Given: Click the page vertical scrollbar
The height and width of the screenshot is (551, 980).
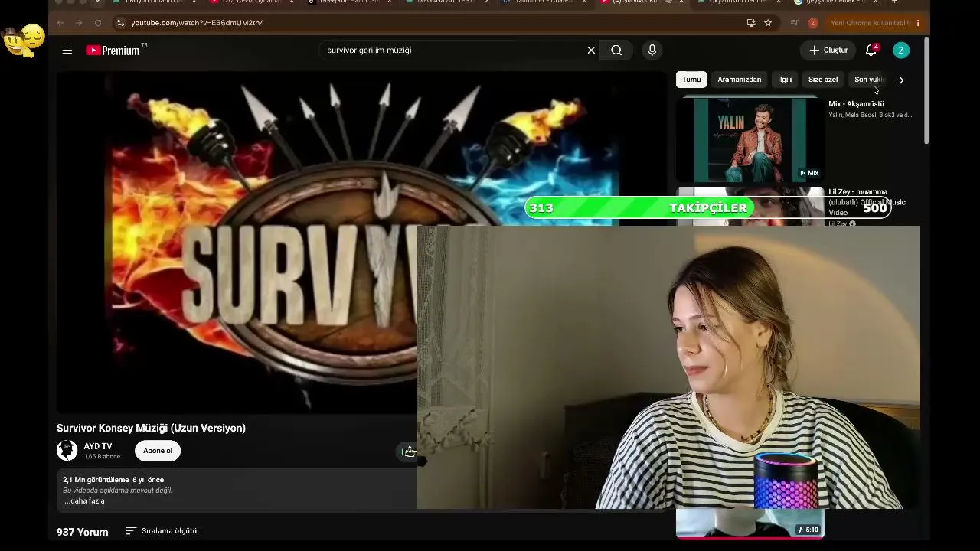Looking at the screenshot, I should point(926,90).
